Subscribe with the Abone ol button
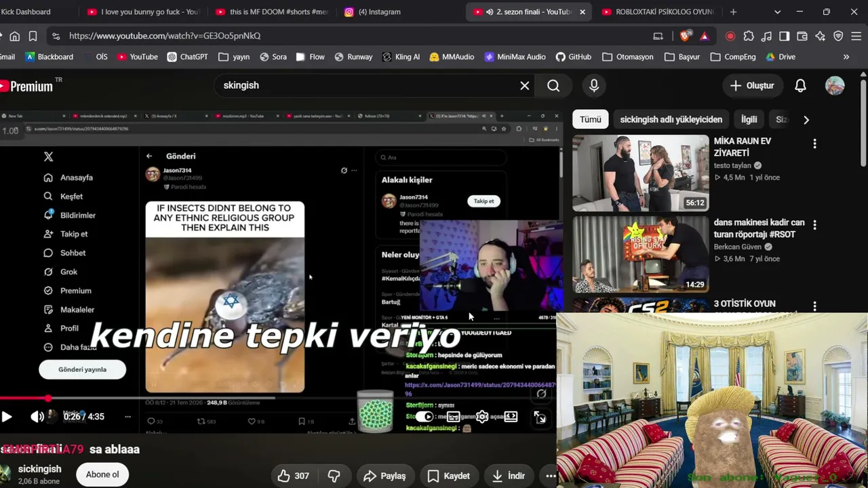Screen dimensions: 868x488 pyautogui.click(x=102, y=474)
